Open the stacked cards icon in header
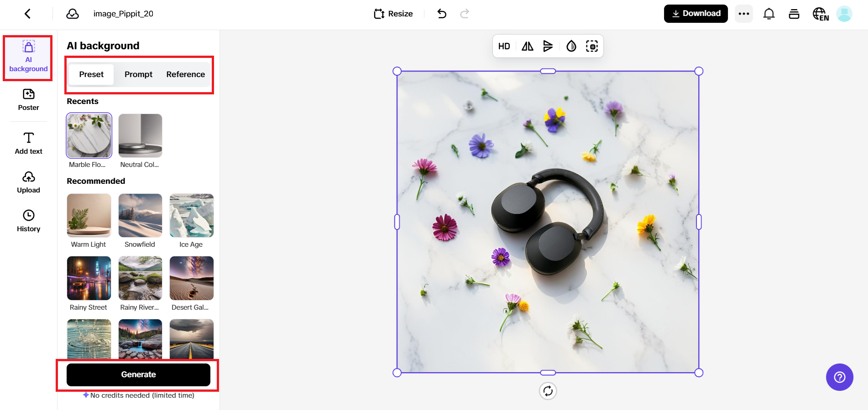Screen dimensions: 868x410 pos(794,14)
